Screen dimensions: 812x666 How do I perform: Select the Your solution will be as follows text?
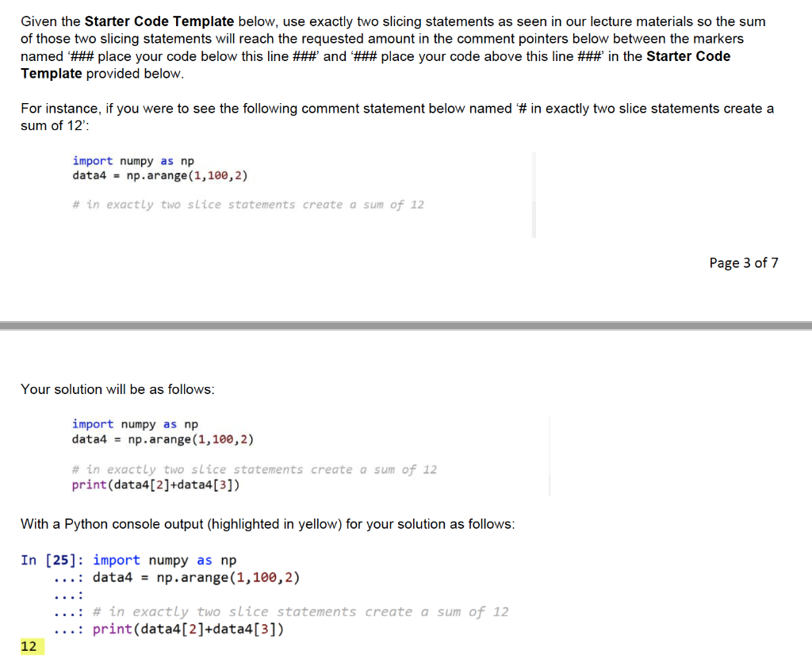117,389
